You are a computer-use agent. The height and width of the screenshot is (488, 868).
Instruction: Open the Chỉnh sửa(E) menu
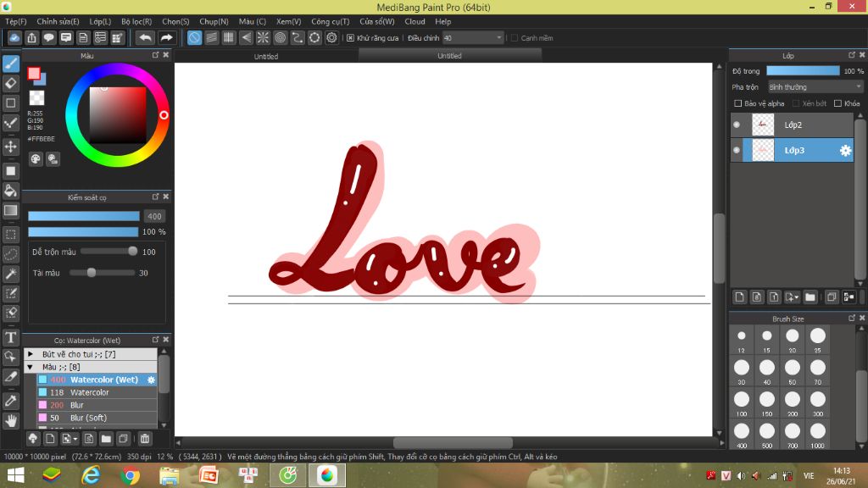pyautogui.click(x=58, y=21)
